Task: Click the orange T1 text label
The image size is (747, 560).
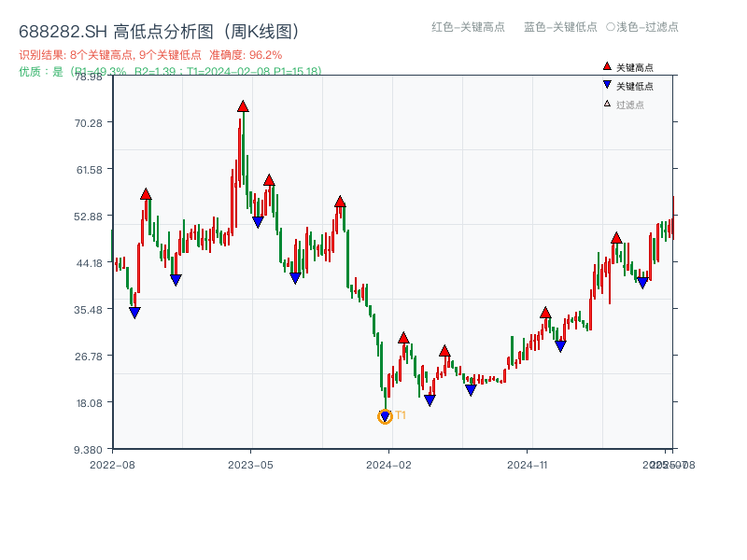Action: (x=401, y=415)
